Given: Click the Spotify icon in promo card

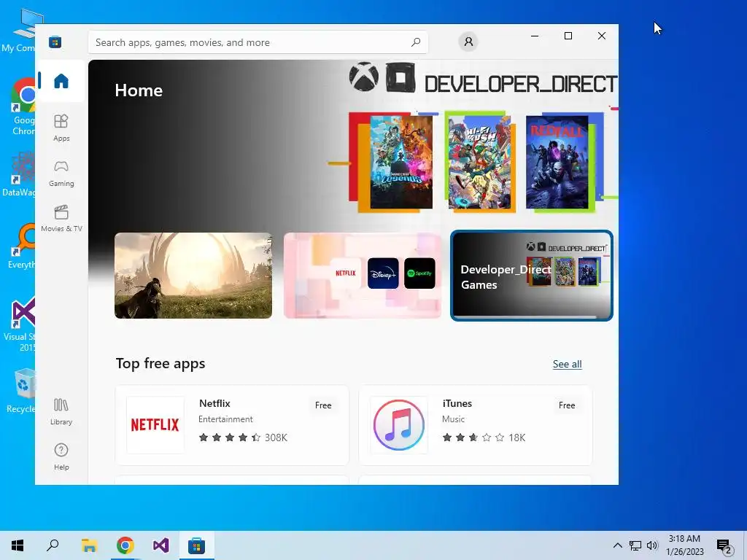Looking at the screenshot, I should click(419, 273).
